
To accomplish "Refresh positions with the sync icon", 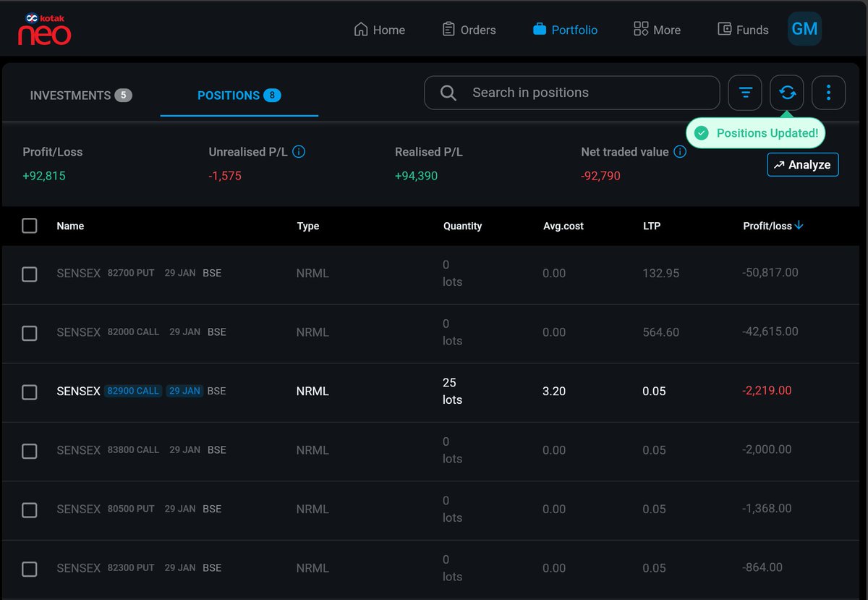I will coord(787,93).
